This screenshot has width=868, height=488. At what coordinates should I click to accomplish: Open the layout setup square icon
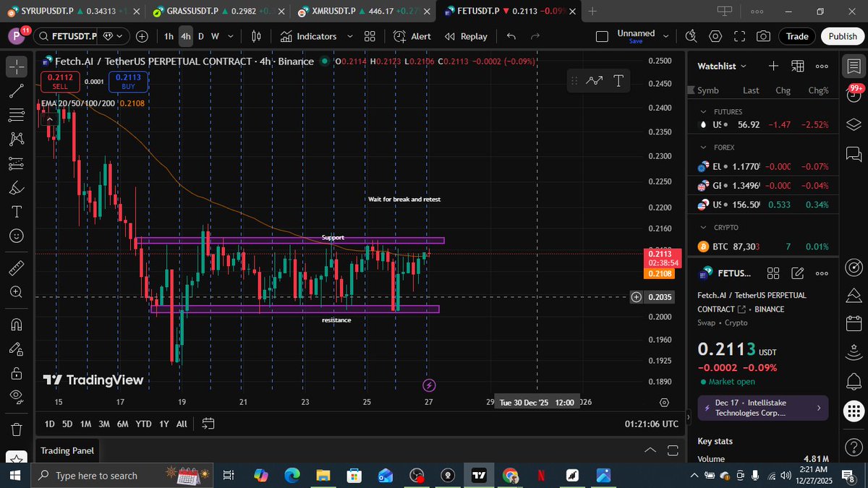tap(602, 36)
